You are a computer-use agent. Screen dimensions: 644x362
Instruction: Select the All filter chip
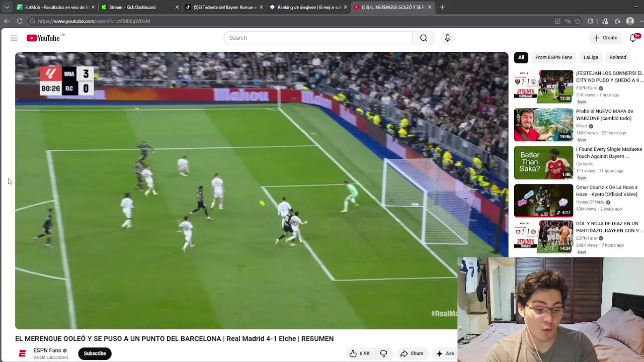coord(521,57)
